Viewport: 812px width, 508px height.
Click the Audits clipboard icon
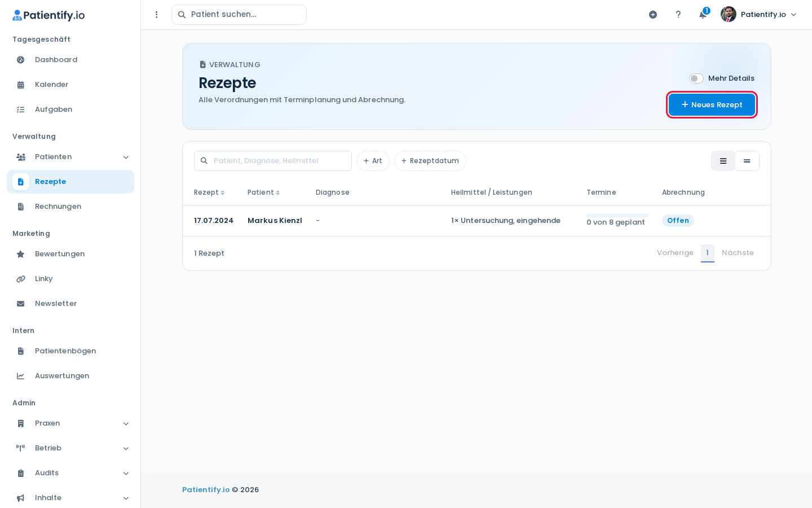pos(21,473)
